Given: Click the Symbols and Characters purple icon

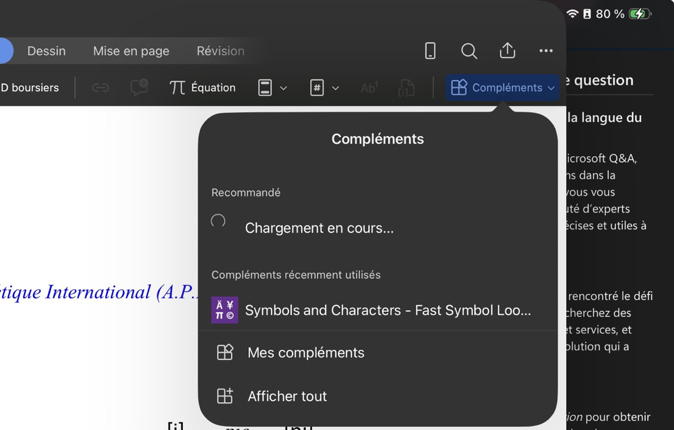Looking at the screenshot, I should pyautogui.click(x=224, y=310).
